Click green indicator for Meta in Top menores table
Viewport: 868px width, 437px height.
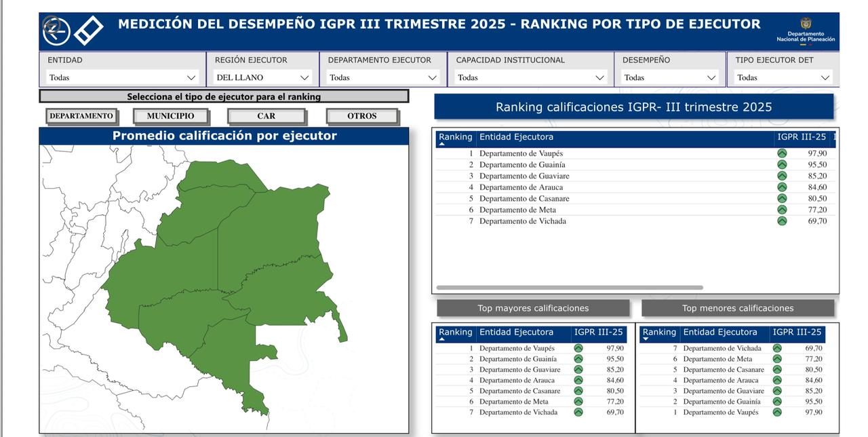pyautogui.click(x=777, y=359)
